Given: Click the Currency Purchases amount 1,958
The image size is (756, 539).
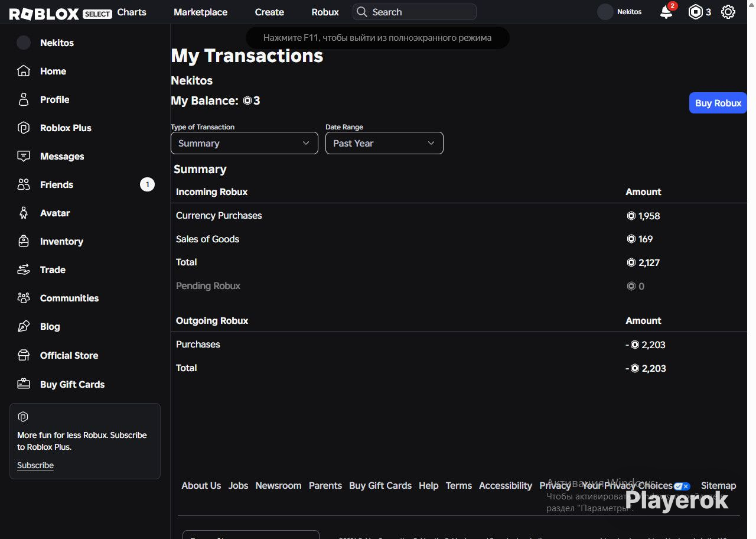Looking at the screenshot, I should coord(644,216).
